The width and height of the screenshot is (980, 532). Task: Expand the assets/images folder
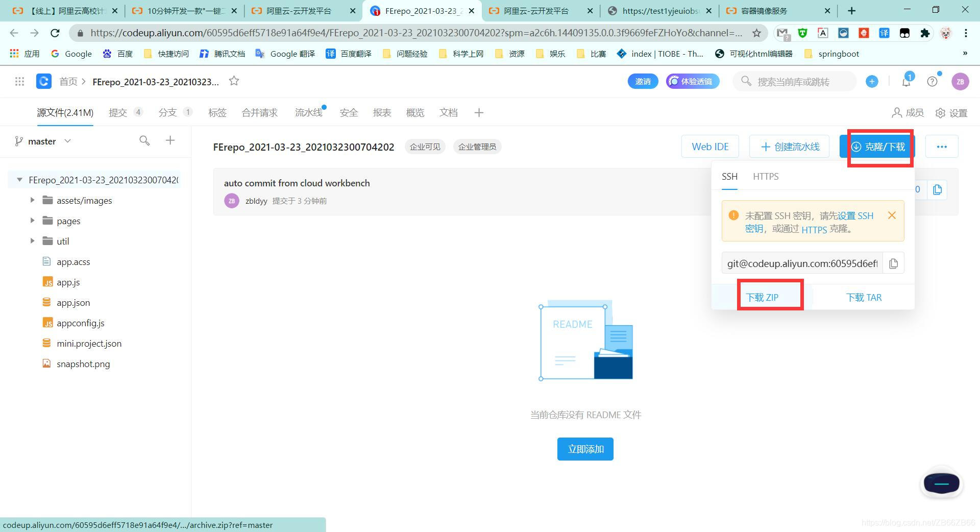[32, 200]
